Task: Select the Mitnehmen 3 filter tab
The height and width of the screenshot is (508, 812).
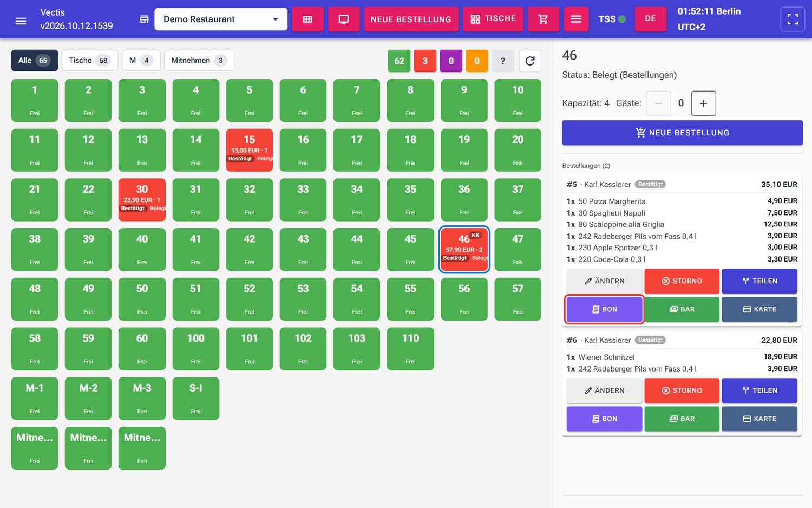Action: (x=199, y=60)
